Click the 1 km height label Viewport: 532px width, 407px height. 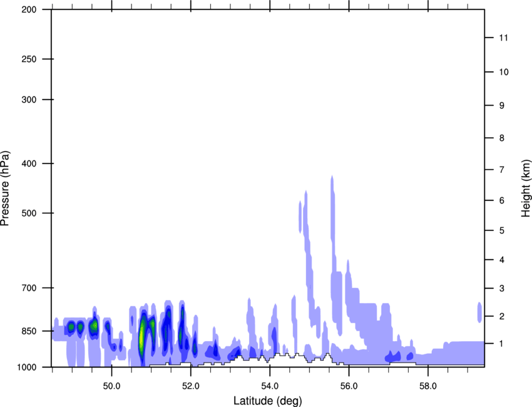(502, 344)
